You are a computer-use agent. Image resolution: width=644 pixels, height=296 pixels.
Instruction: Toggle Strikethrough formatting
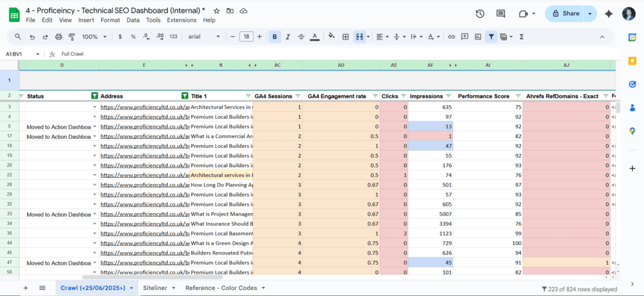(x=301, y=37)
